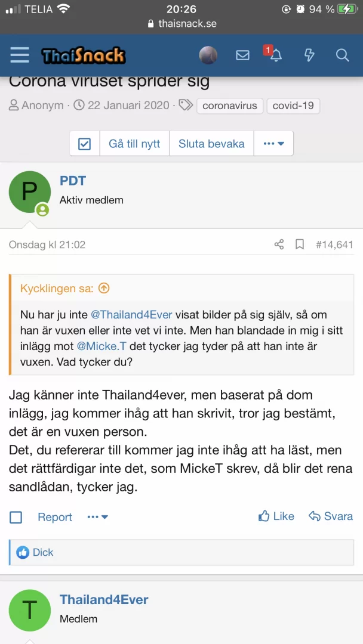
Task: Open the hamburger navigation menu
Action: click(x=20, y=55)
